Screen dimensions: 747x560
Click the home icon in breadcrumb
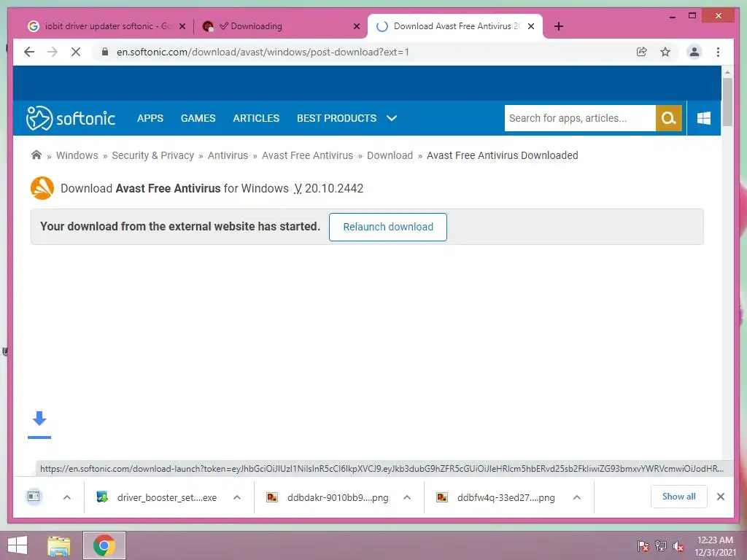coord(36,155)
